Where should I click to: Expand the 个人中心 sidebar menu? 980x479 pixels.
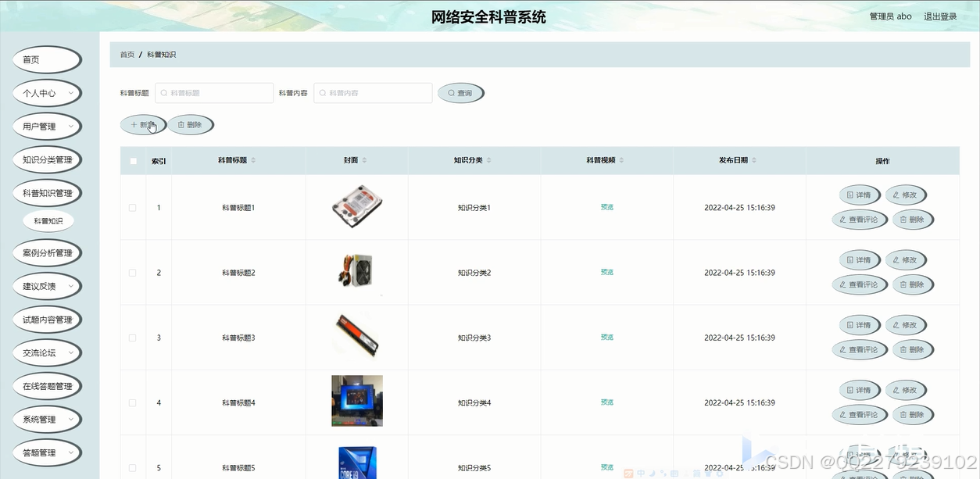46,92
